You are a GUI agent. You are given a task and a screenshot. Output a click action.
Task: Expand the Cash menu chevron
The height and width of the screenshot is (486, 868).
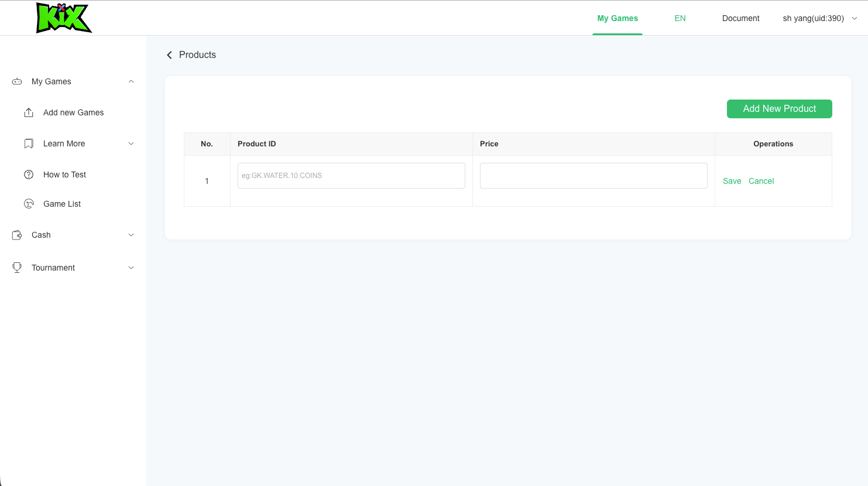point(131,235)
